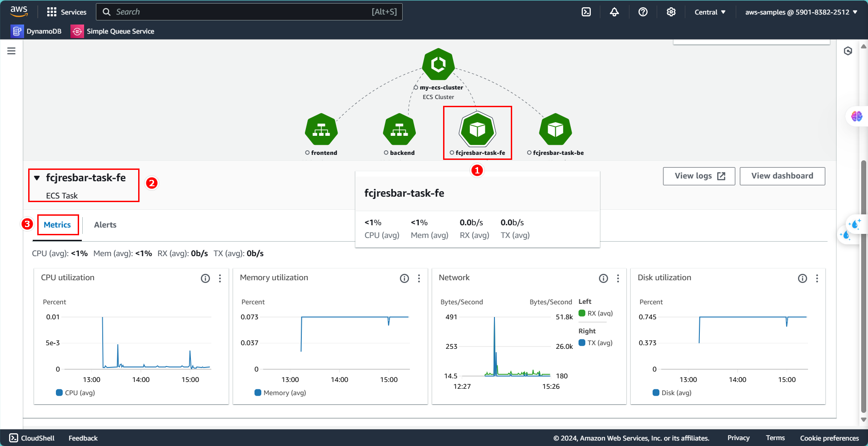Open Network chart options menu
The image size is (868, 446).
[x=618, y=278]
